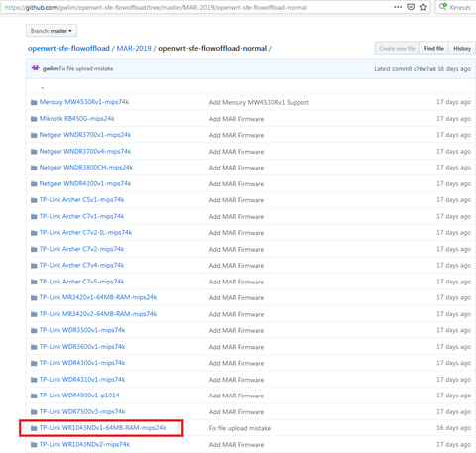
Task: Go to openwrt-sfe-flowoffload repository root breadcrumb
Action: coord(68,48)
